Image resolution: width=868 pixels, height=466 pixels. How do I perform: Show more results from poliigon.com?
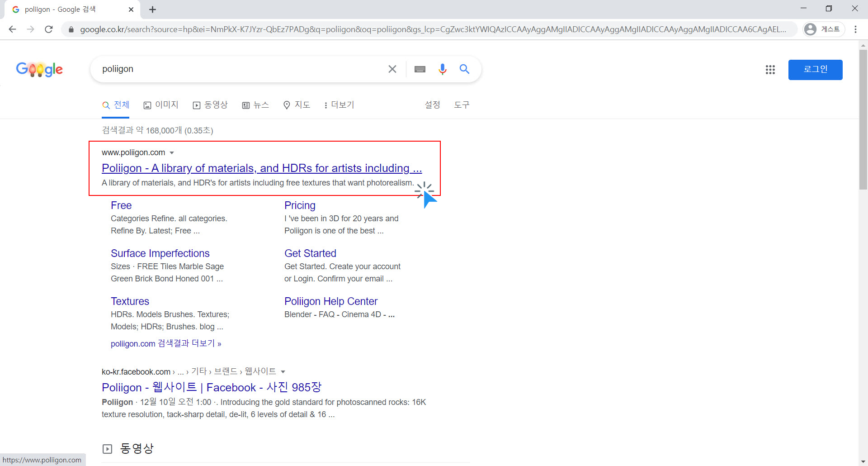click(166, 343)
